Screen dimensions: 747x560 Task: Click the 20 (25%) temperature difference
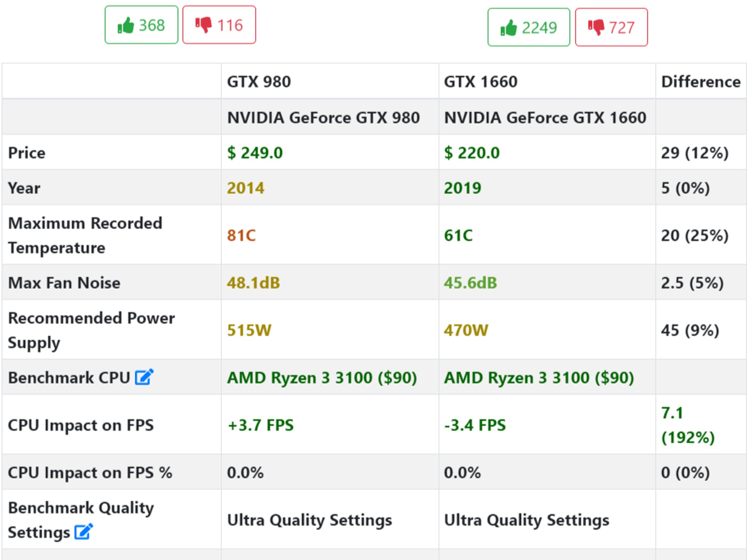point(694,235)
